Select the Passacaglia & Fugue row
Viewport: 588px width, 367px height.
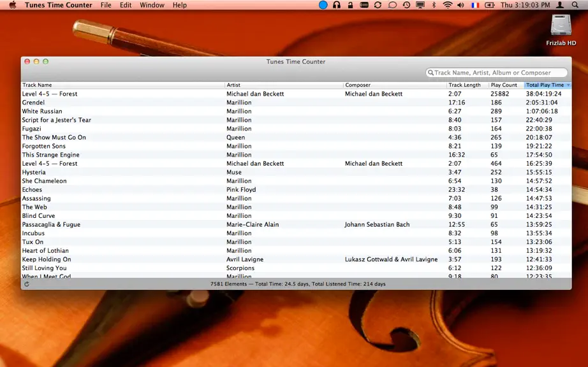(297, 224)
